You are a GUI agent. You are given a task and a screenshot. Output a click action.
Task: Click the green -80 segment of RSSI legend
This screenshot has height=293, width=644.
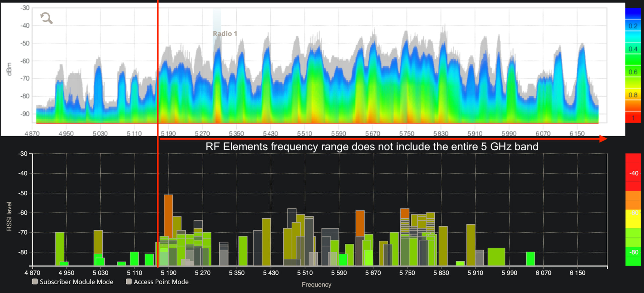point(633,252)
